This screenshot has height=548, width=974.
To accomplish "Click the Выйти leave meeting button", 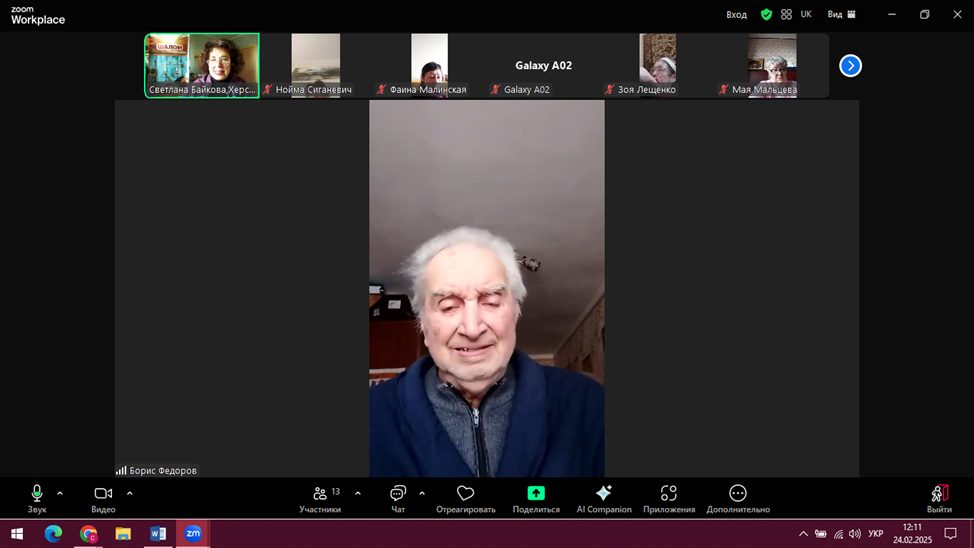I will [x=939, y=498].
